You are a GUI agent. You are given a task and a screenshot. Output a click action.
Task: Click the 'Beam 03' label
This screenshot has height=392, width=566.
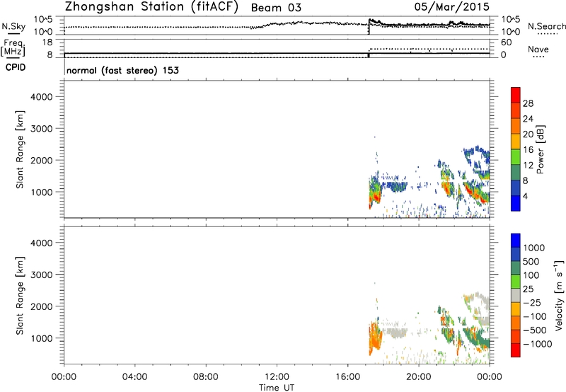click(x=276, y=8)
